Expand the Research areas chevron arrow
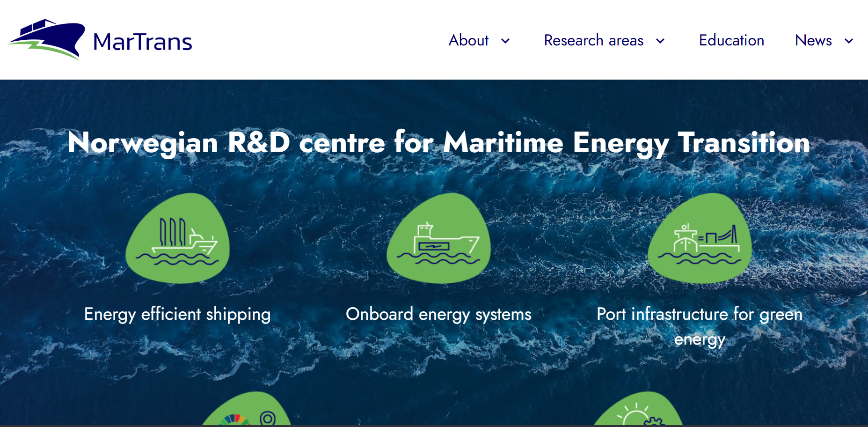 (660, 41)
